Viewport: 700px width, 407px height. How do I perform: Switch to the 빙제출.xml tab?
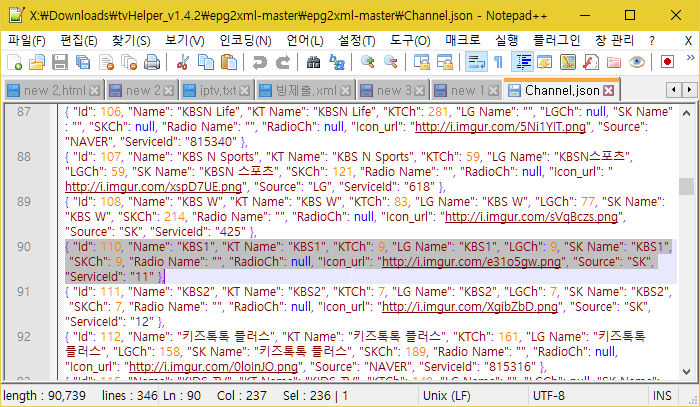pos(306,91)
